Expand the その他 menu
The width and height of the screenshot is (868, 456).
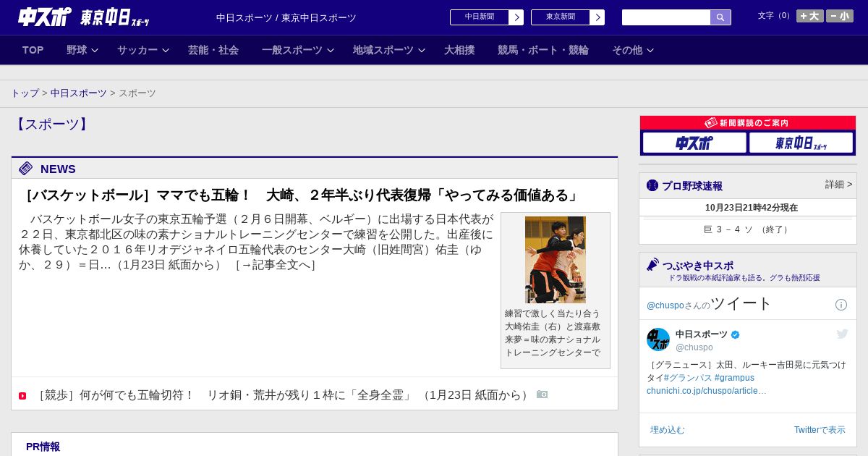(x=633, y=50)
